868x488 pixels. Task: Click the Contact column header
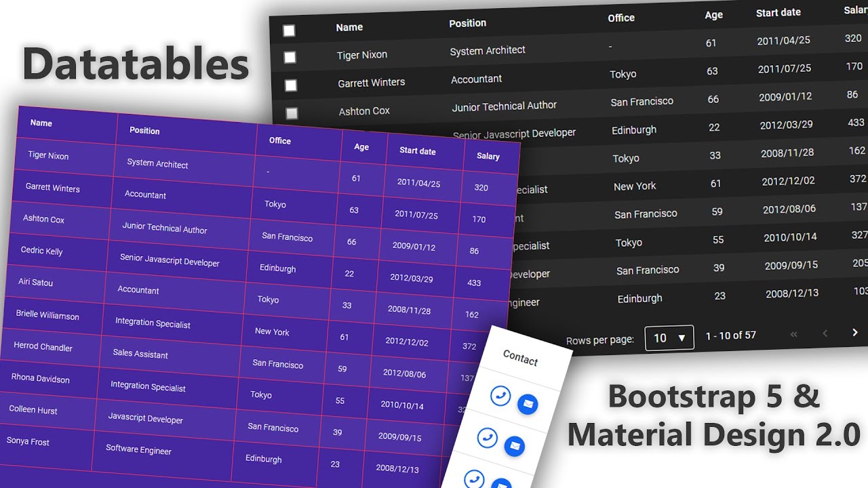click(520, 358)
